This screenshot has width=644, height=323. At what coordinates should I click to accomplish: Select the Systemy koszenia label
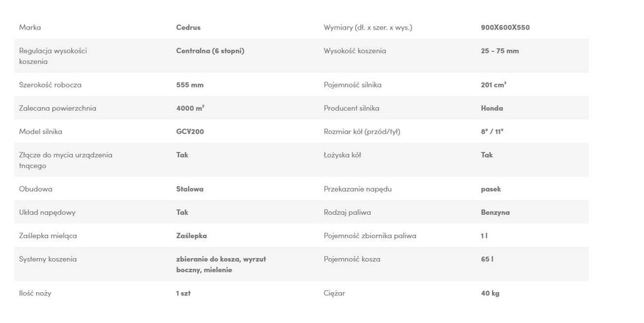click(x=47, y=259)
